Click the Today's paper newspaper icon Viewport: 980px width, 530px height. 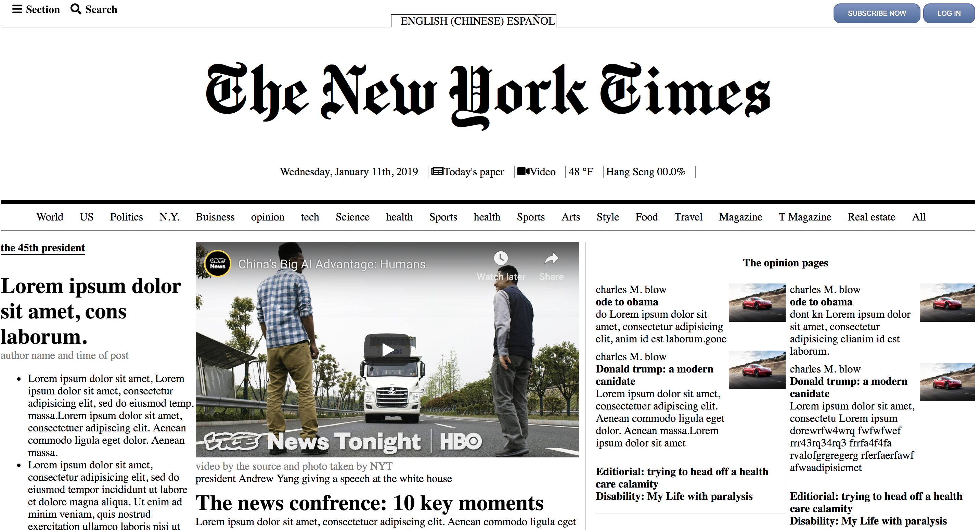(437, 172)
